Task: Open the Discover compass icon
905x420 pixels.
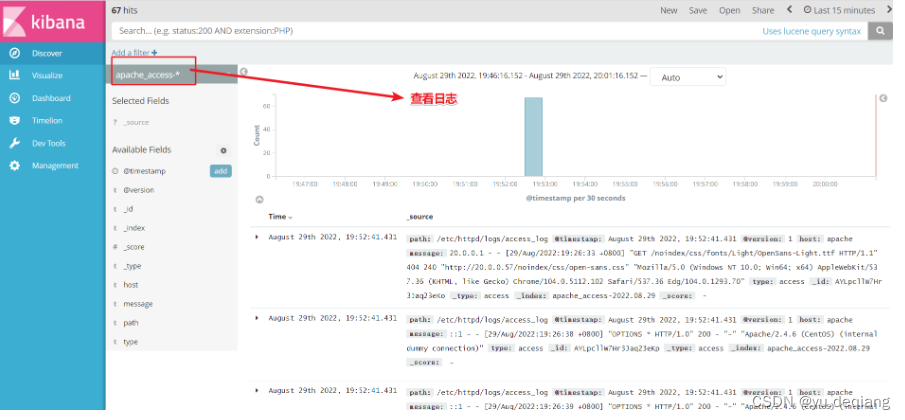Action: (x=15, y=53)
